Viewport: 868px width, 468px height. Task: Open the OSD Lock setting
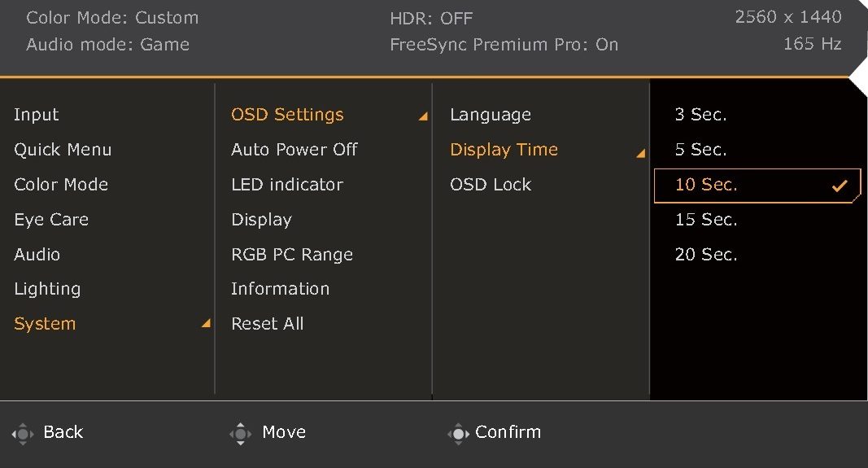point(491,185)
